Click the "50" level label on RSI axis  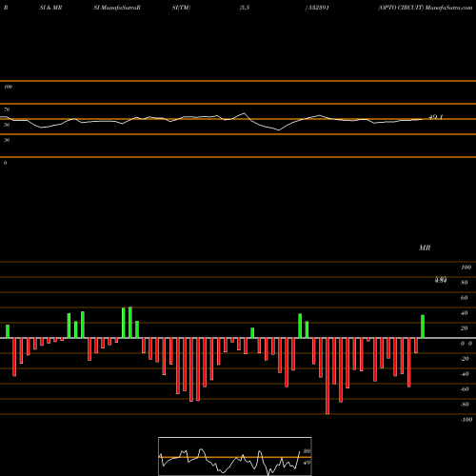point(7,125)
